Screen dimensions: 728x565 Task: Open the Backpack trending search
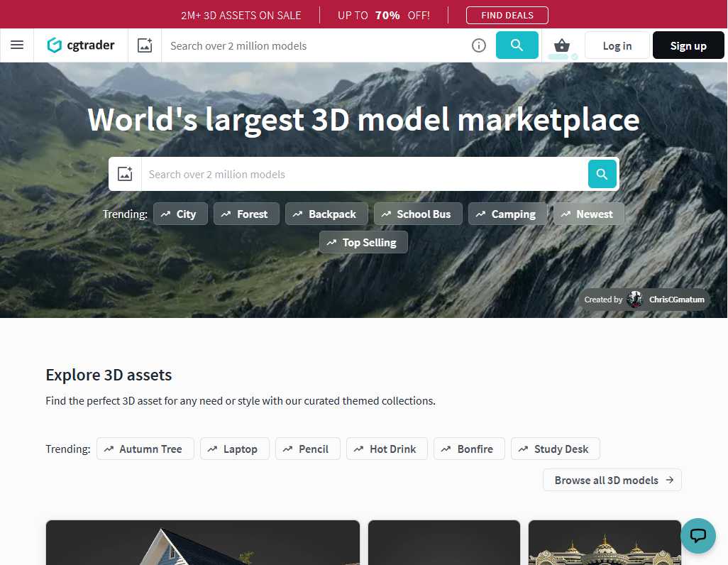tap(326, 214)
